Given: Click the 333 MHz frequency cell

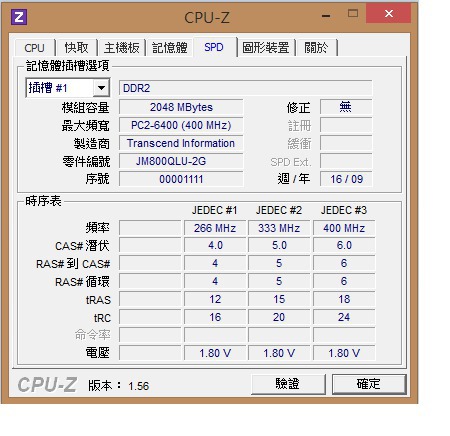Looking at the screenshot, I should point(279,228).
